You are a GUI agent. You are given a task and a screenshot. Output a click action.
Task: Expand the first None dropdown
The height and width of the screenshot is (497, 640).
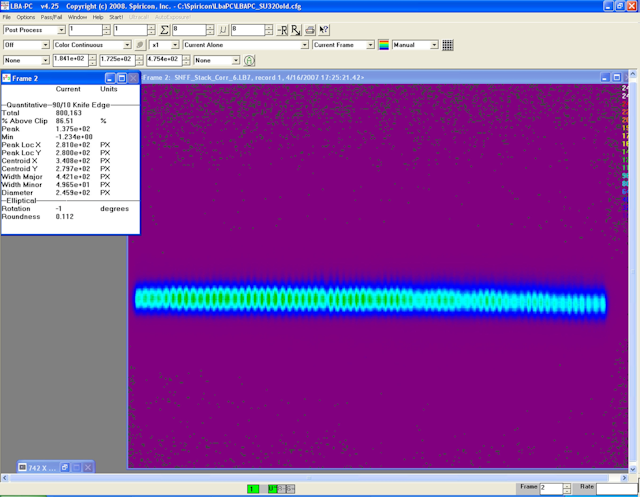pos(45,60)
